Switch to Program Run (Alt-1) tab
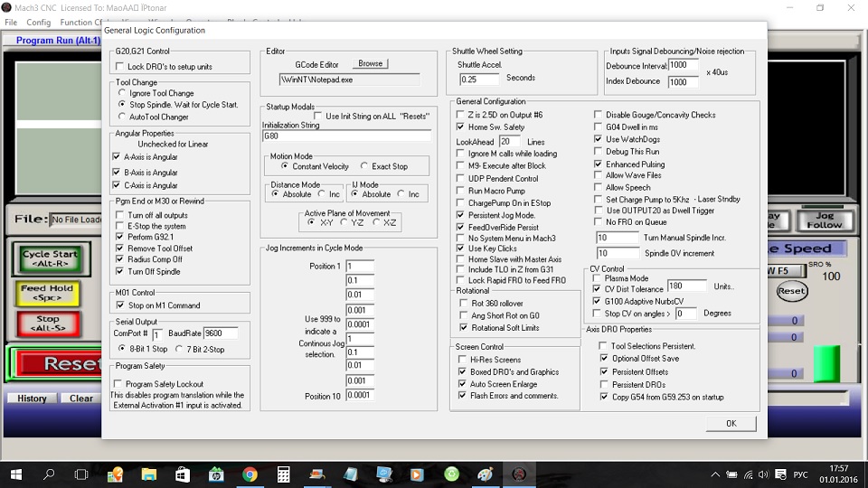 [58, 41]
